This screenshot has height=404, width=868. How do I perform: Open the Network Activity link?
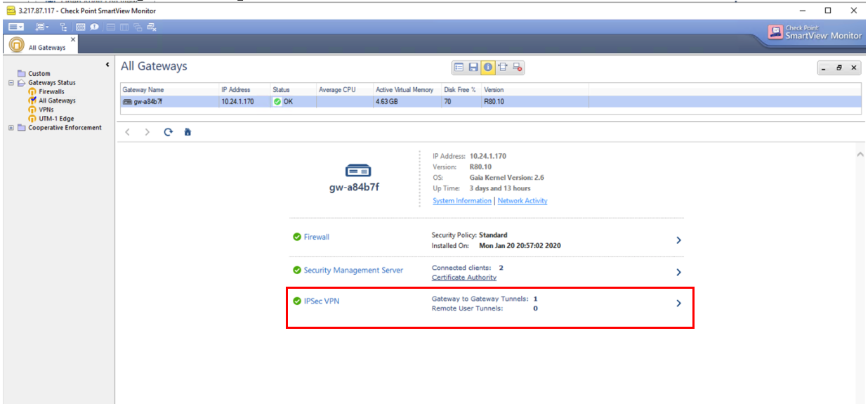pos(522,201)
